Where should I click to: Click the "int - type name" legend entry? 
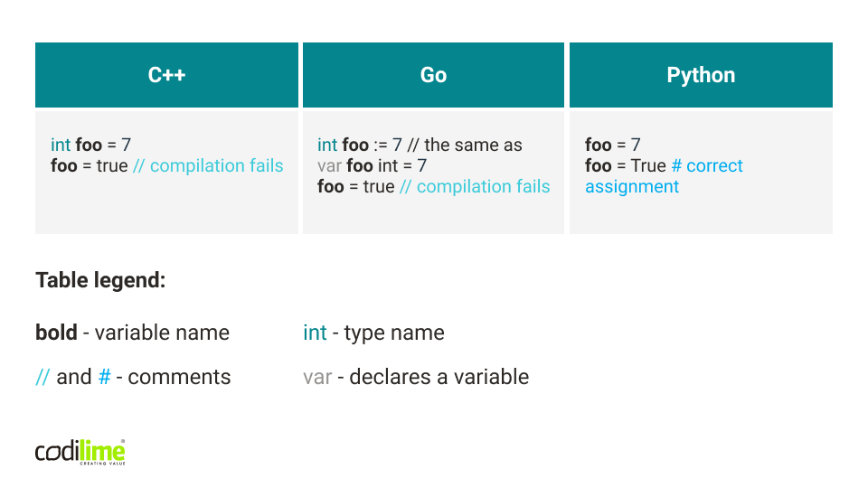pos(373,333)
